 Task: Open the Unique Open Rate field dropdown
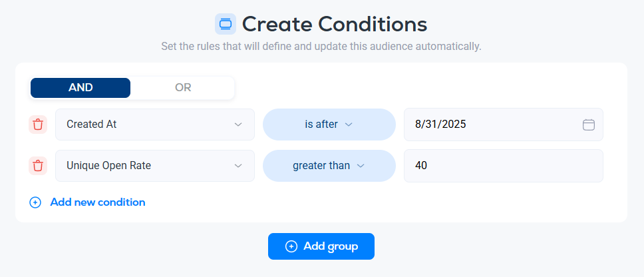click(154, 166)
